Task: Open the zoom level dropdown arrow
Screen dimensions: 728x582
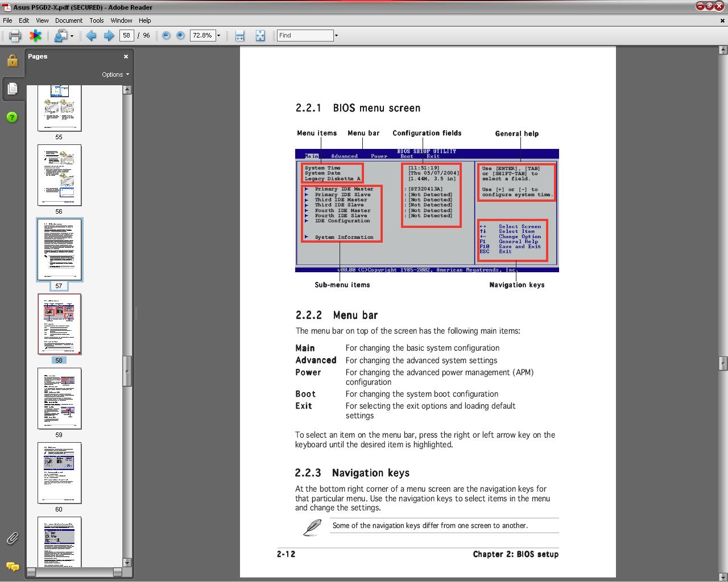Action: tap(218, 35)
